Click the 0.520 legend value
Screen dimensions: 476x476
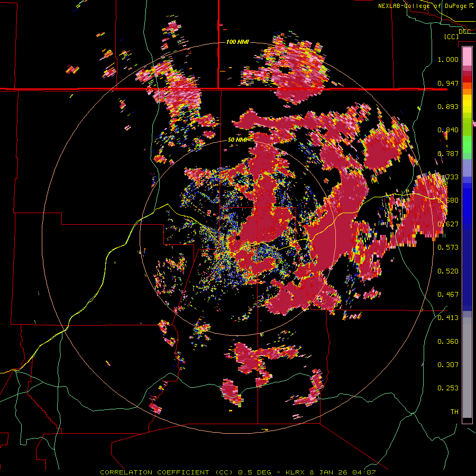(448, 271)
